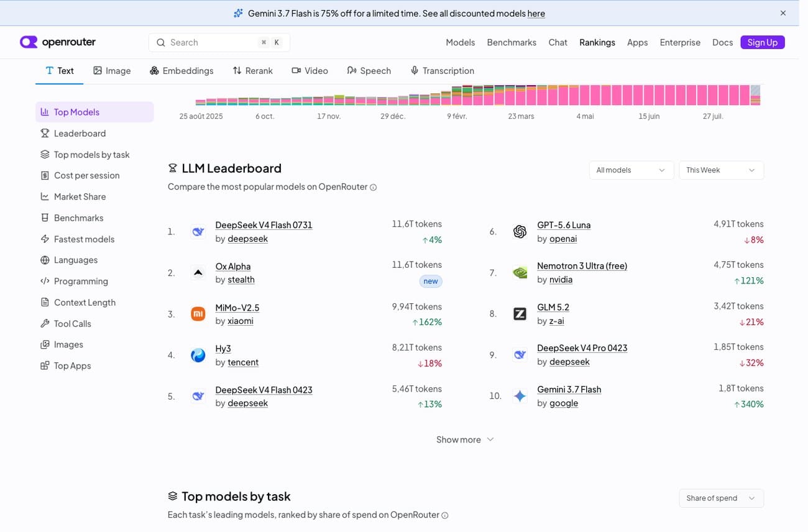Open Models in top navigation
The height and width of the screenshot is (532, 808).
(461, 42)
